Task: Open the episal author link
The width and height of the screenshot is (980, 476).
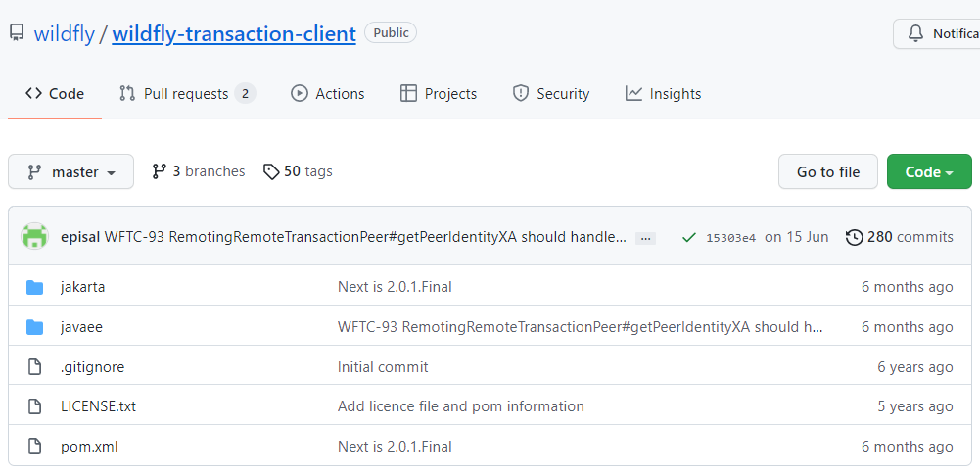Action: coord(80,237)
